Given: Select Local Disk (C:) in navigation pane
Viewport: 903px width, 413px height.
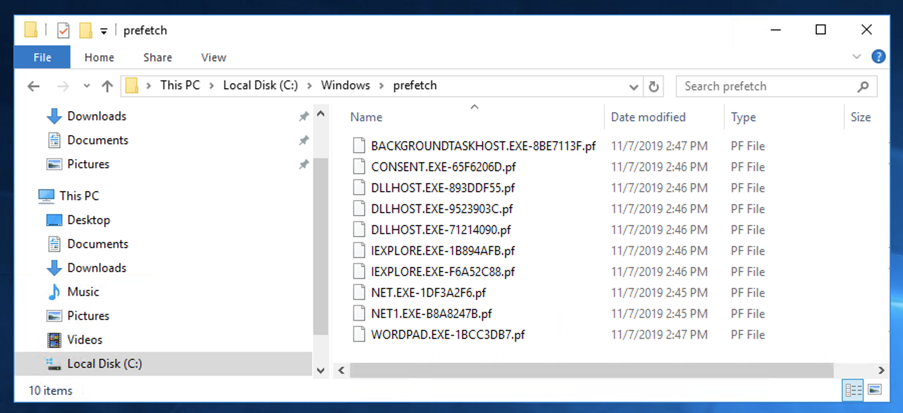Looking at the screenshot, I should (104, 364).
